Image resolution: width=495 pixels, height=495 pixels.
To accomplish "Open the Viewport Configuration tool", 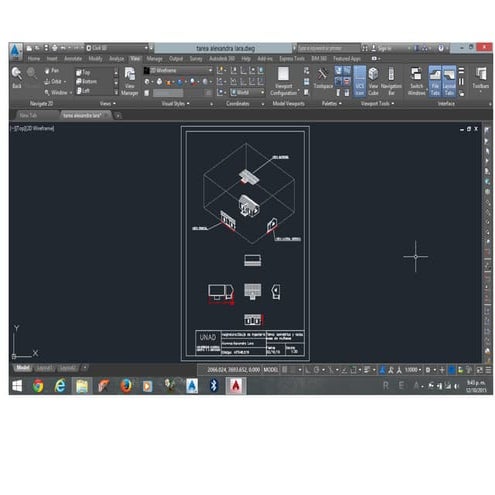I will coord(283,81).
